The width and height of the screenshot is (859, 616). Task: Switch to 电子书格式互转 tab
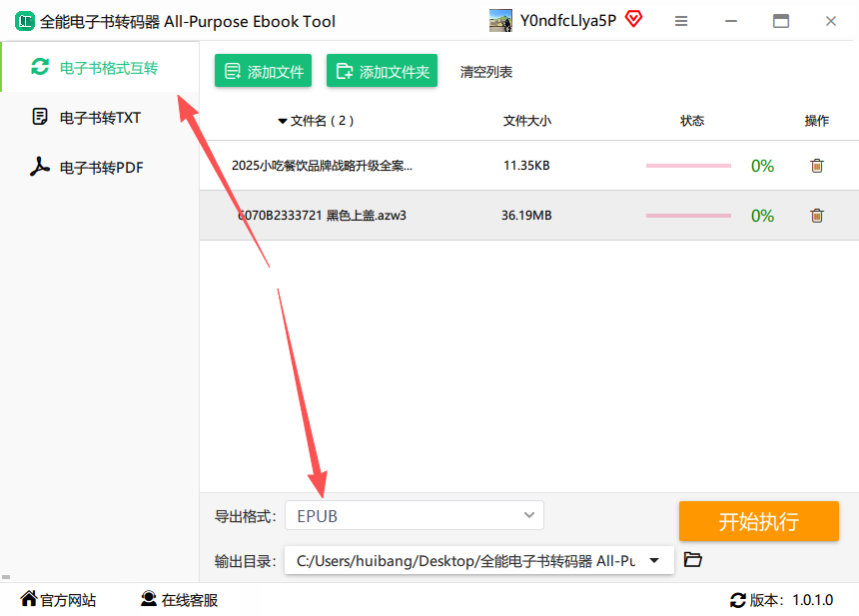(98, 68)
